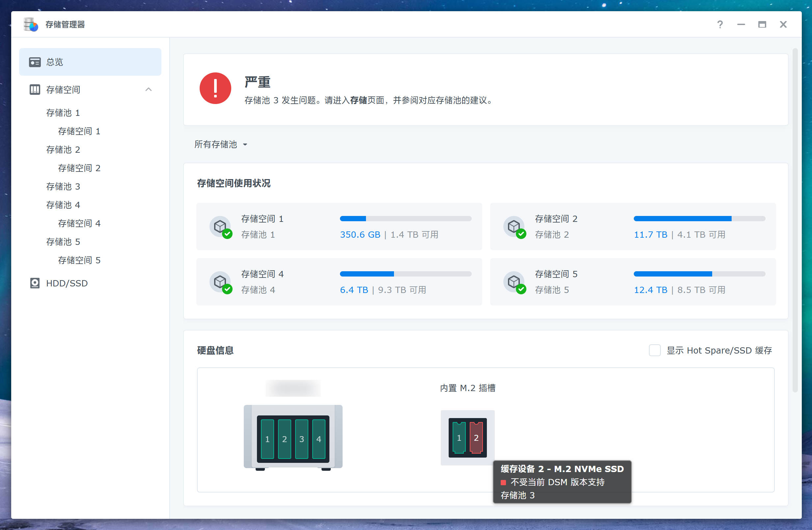Maximize the 存储管理器 window
This screenshot has height=530, width=812.
click(x=762, y=25)
